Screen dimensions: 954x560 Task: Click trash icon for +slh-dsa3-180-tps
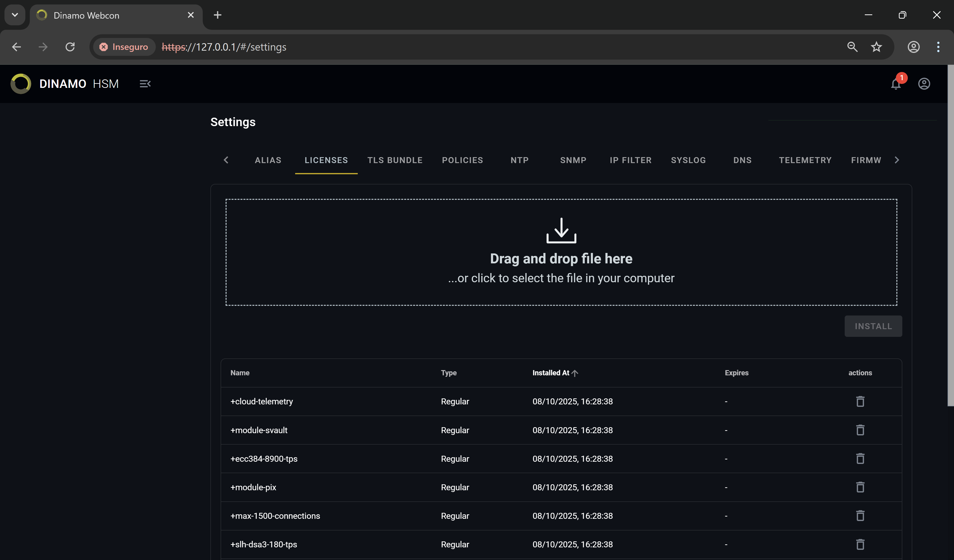860,545
